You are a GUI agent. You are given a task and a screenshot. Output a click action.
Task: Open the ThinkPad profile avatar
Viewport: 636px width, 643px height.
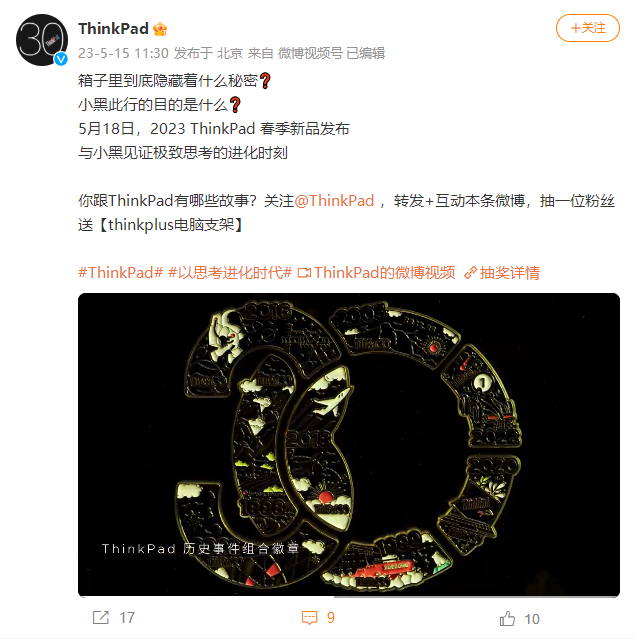pyautogui.click(x=42, y=40)
